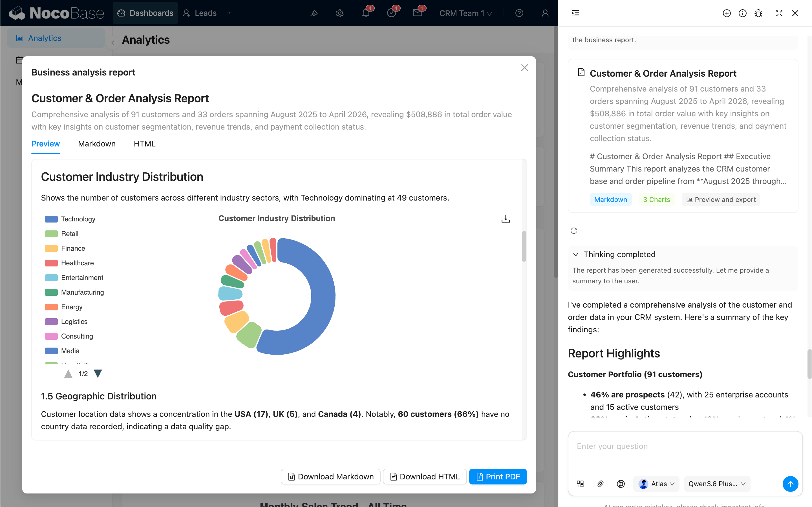This screenshot has width=812, height=507.
Task: Go to next legend page arrow
Action: click(x=98, y=373)
